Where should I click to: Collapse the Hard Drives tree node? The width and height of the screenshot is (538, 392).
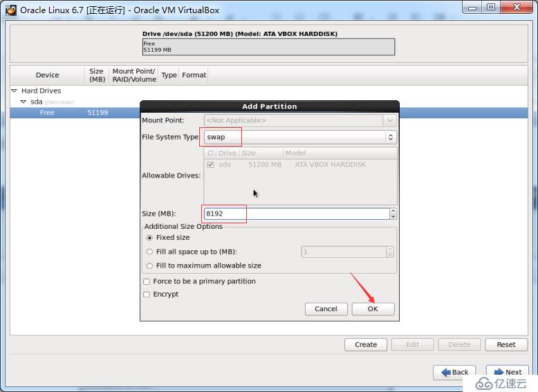click(x=14, y=91)
